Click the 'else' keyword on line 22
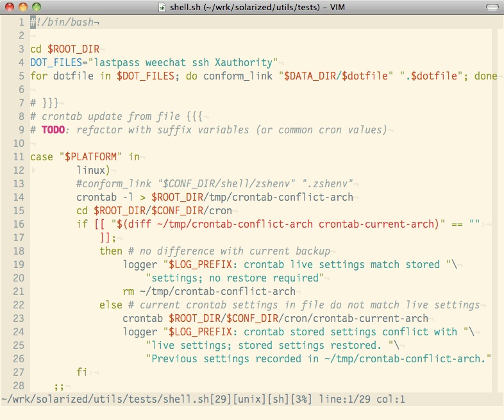 (x=111, y=305)
